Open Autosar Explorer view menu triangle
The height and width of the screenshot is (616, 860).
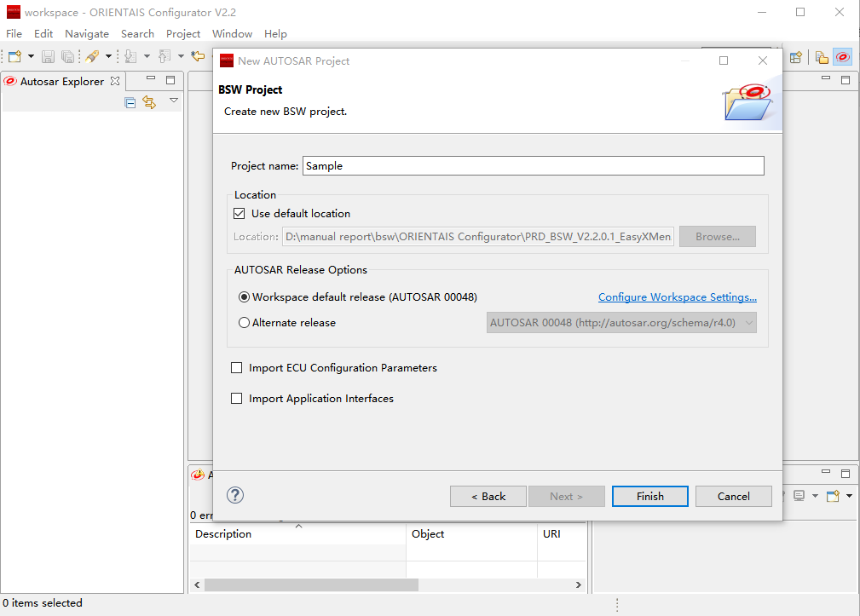(x=174, y=101)
